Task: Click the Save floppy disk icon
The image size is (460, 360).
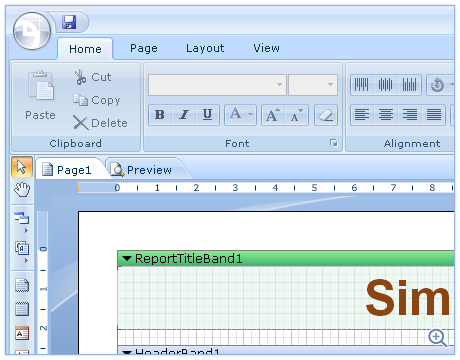Action: [x=69, y=22]
